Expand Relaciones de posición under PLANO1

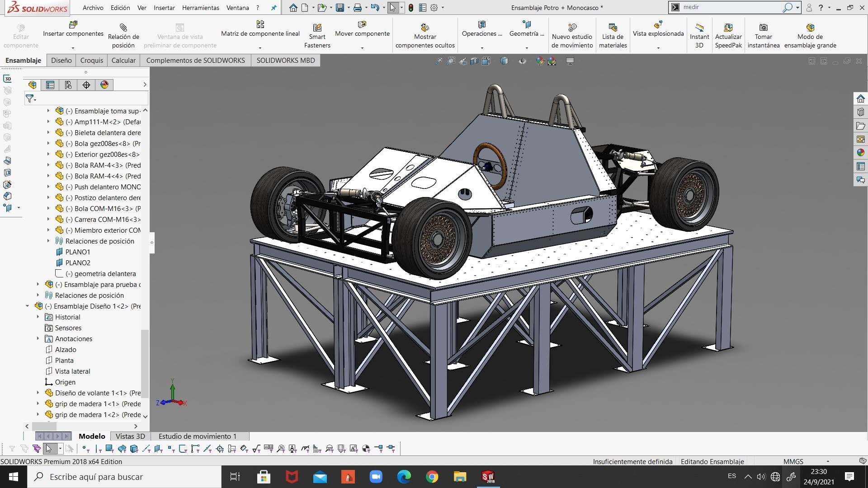pyautogui.click(x=48, y=241)
